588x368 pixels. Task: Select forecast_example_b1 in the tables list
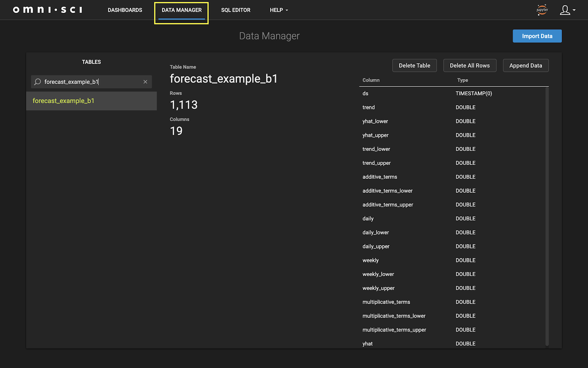[x=92, y=101]
